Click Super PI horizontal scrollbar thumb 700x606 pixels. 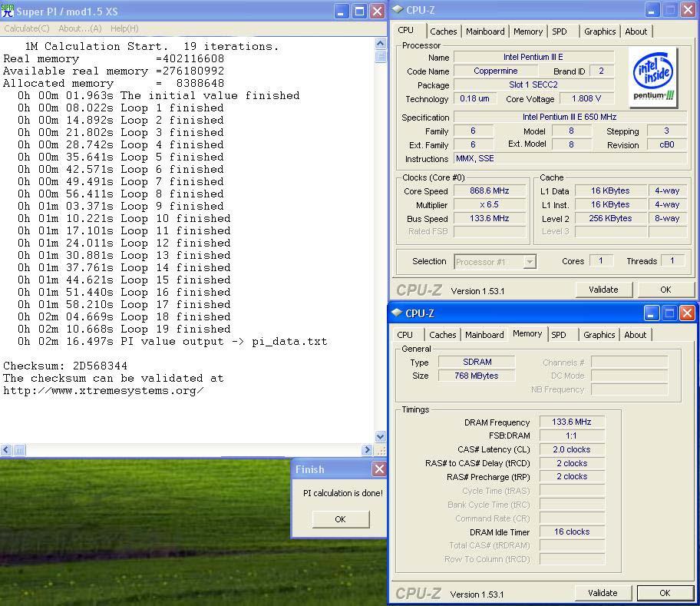pos(19,449)
